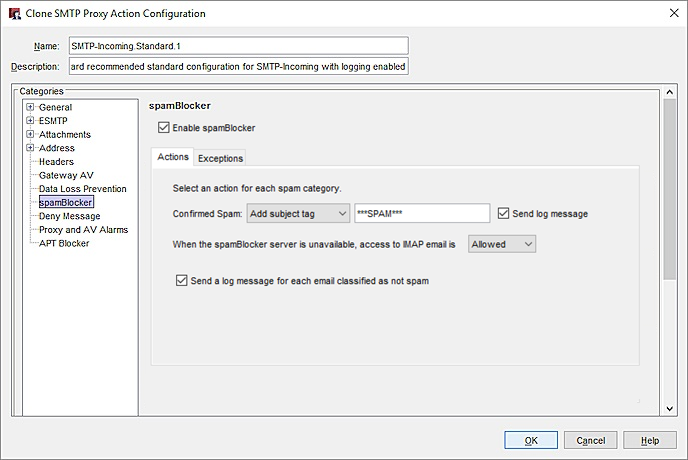Click the Name text field
The width and height of the screenshot is (688, 460).
coord(238,45)
